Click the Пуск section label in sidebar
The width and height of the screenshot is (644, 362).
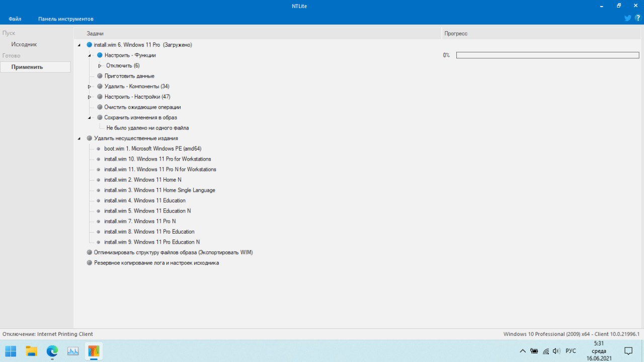pyautogui.click(x=9, y=33)
